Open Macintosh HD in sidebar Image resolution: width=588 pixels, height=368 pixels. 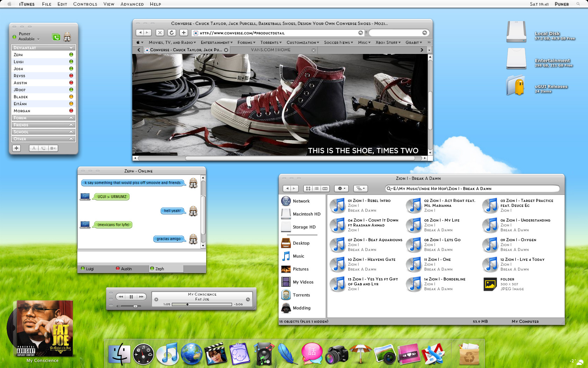301,214
